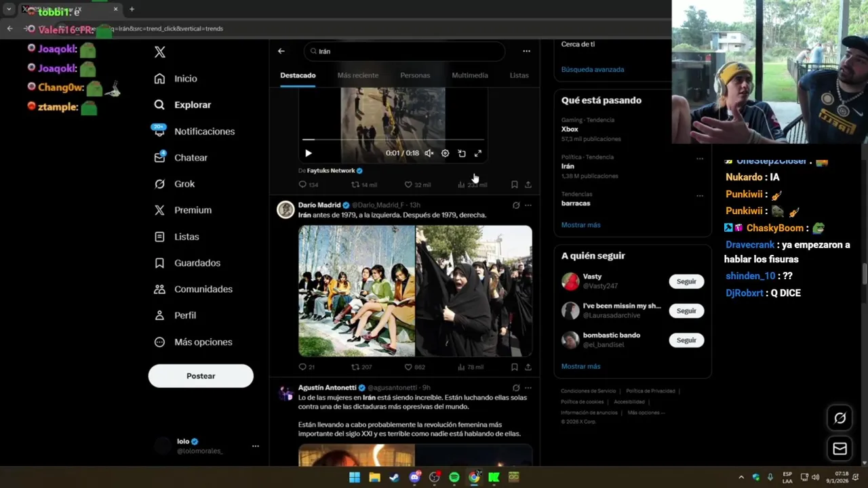Switch to the Personas tab
The height and width of the screenshot is (488, 868).
415,75
